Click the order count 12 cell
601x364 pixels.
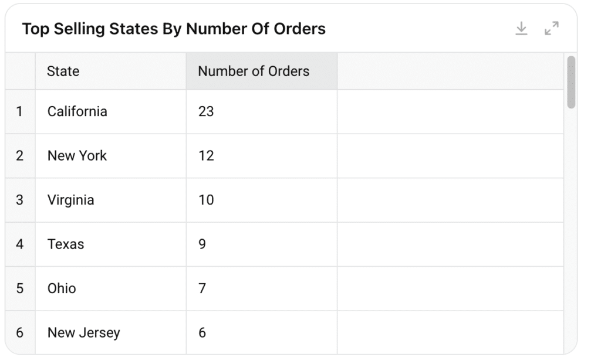point(262,156)
